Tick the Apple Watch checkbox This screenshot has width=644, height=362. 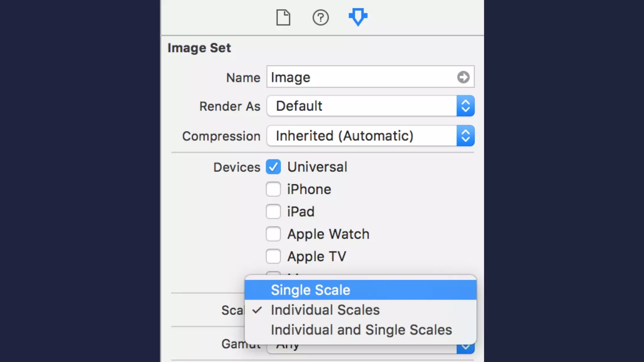273,234
